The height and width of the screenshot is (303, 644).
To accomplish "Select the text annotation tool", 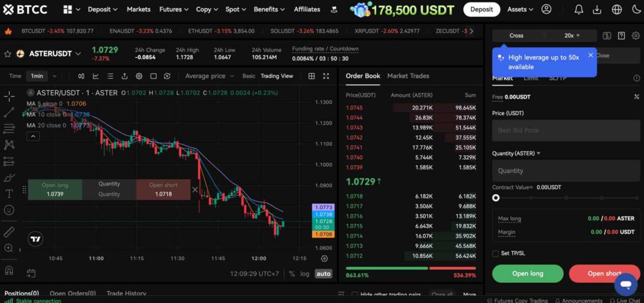I will pyautogui.click(x=9, y=194).
